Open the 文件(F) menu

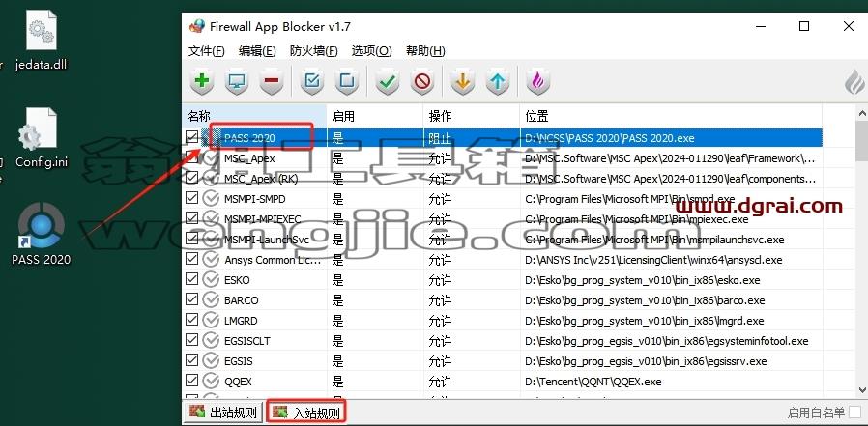click(x=207, y=51)
